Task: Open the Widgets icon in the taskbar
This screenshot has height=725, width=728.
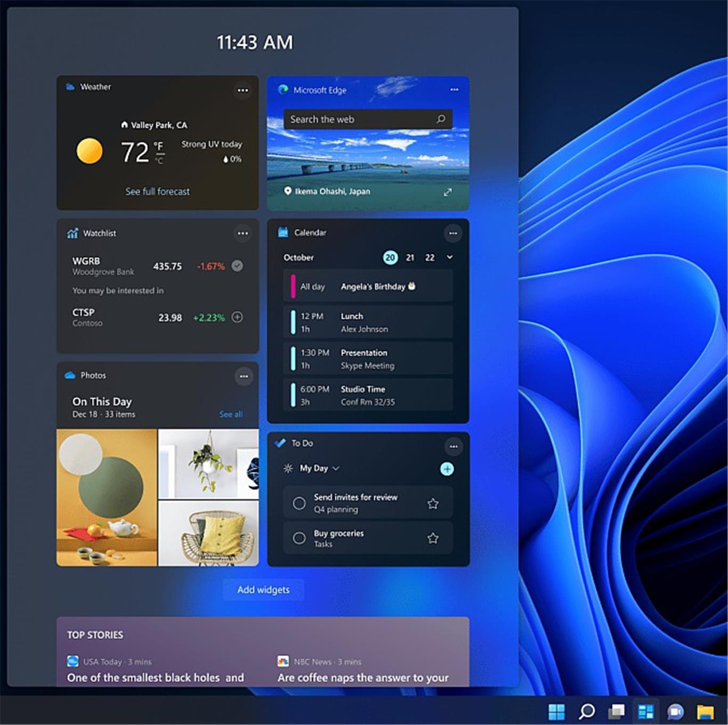Action: coord(646,711)
